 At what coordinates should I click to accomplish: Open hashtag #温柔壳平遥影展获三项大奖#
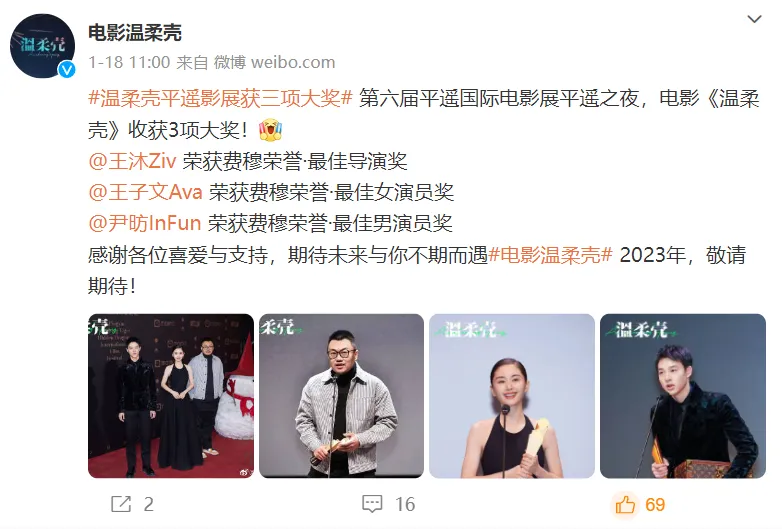point(220,98)
